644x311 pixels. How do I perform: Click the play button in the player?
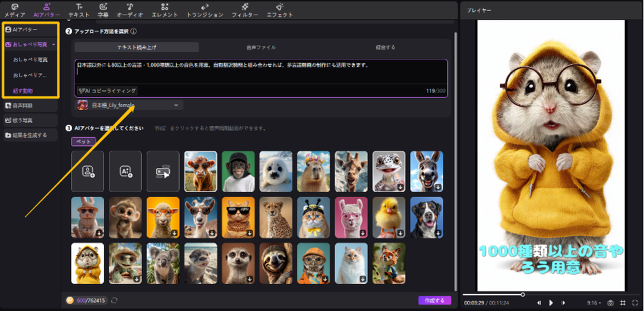coord(551,303)
